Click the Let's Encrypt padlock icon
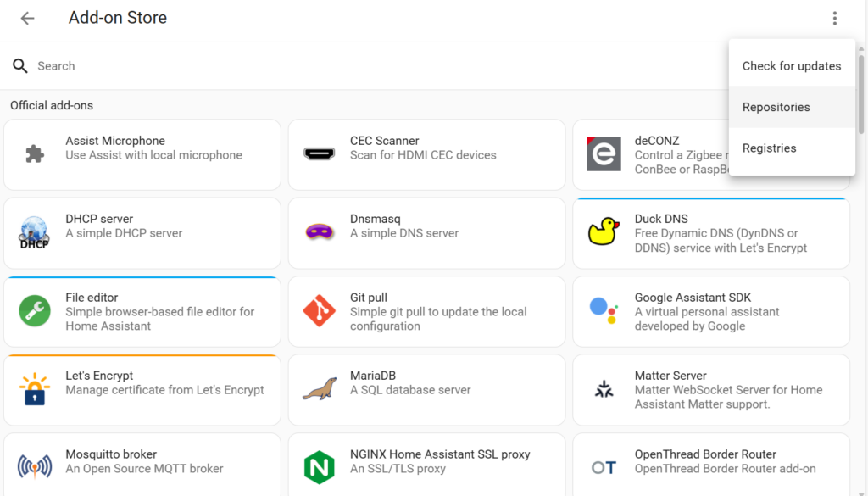Viewport: 868px width, 496px height. click(x=34, y=388)
